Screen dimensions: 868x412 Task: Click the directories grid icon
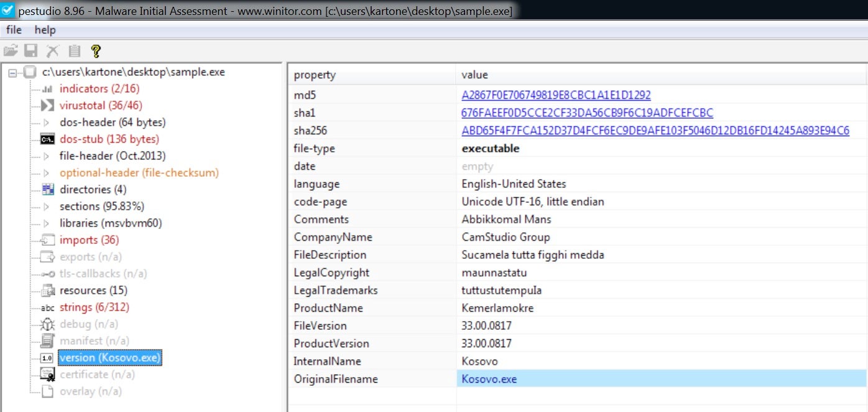(x=47, y=190)
